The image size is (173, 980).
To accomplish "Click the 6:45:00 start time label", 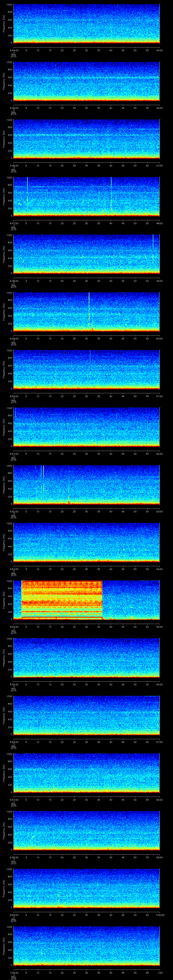I will click(14, 108).
